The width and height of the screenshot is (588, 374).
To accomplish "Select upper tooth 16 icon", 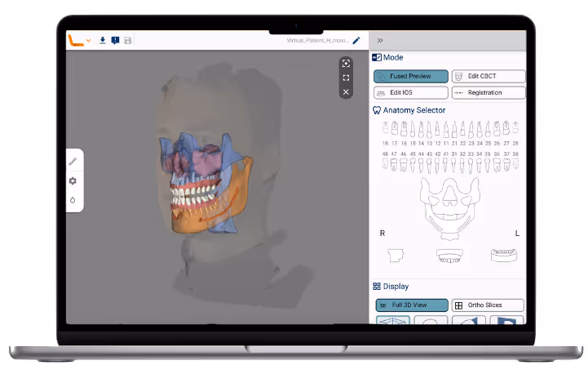I will click(404, 128).
